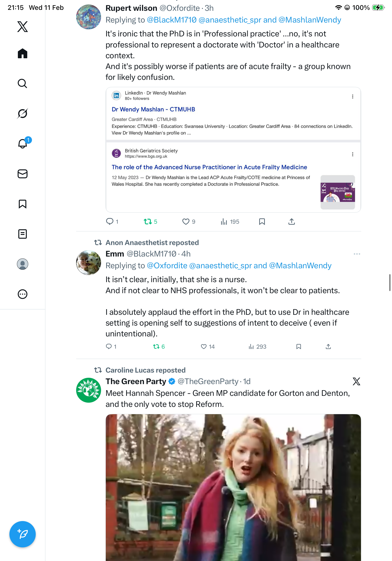Image resolution: width=392 pixels, height=561 pixels.
Task: Open Grok from the sidebar
Action: 23,113
